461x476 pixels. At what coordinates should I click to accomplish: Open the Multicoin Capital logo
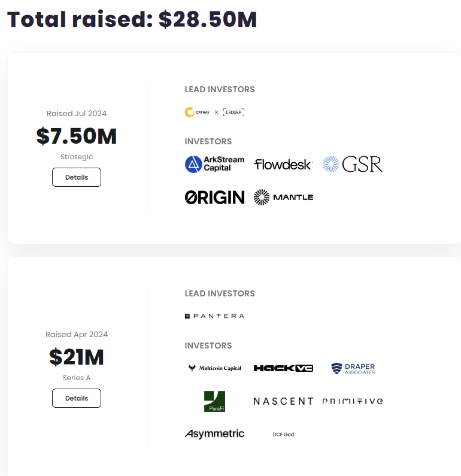(x=215, y=368)
